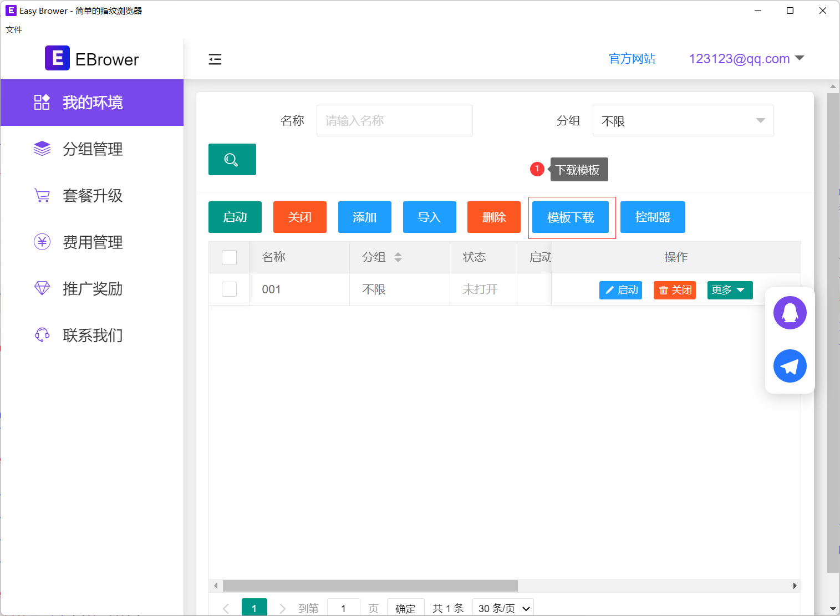
Task: Click the green 启动 toolbar button
Action: click(x=235, y=217)
